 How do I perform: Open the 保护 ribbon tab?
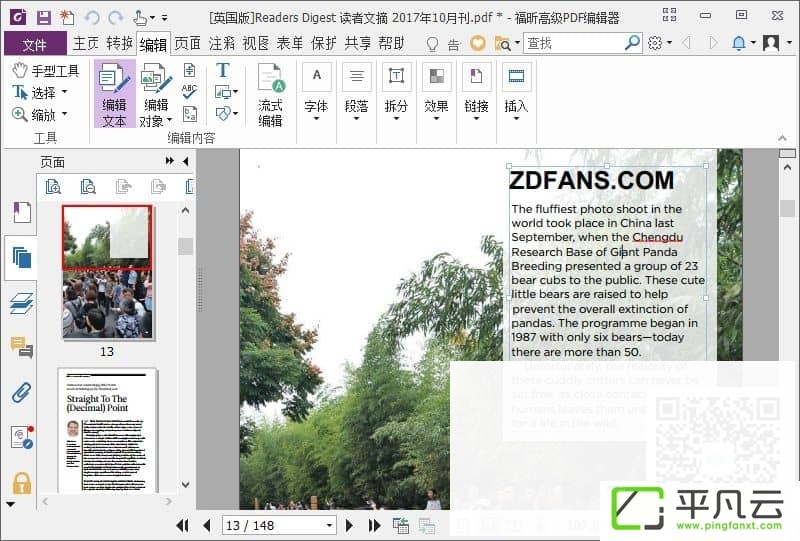[x=323, y=44]
